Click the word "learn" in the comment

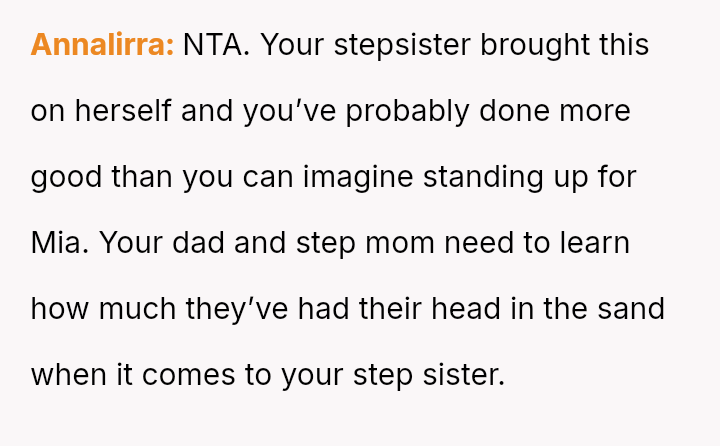tap(595, 243)
